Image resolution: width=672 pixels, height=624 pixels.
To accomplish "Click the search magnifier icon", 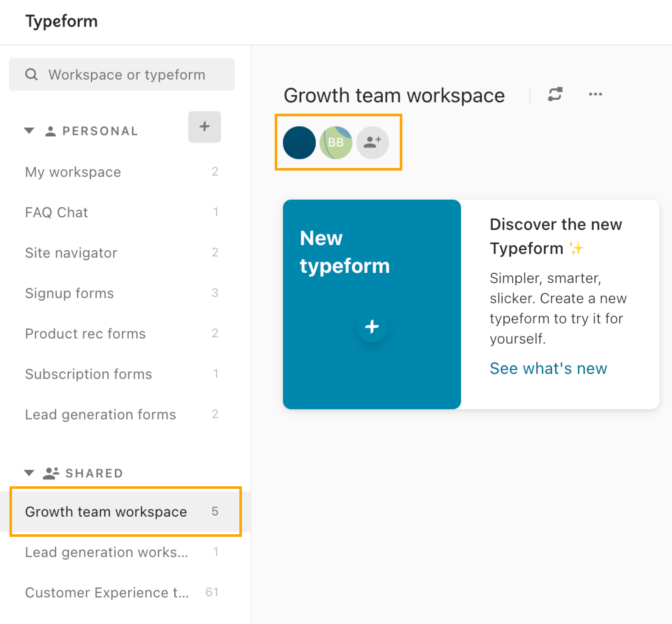I will point(31,75).
